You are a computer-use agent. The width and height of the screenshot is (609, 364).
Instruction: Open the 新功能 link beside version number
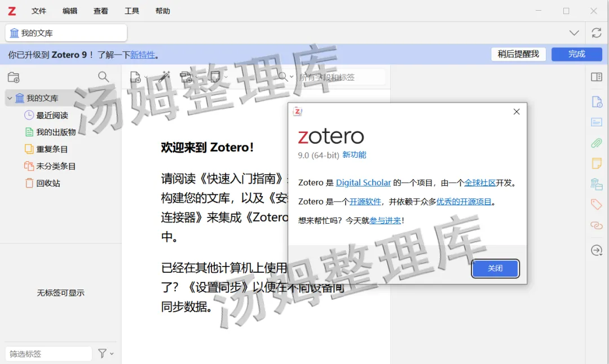354,155
